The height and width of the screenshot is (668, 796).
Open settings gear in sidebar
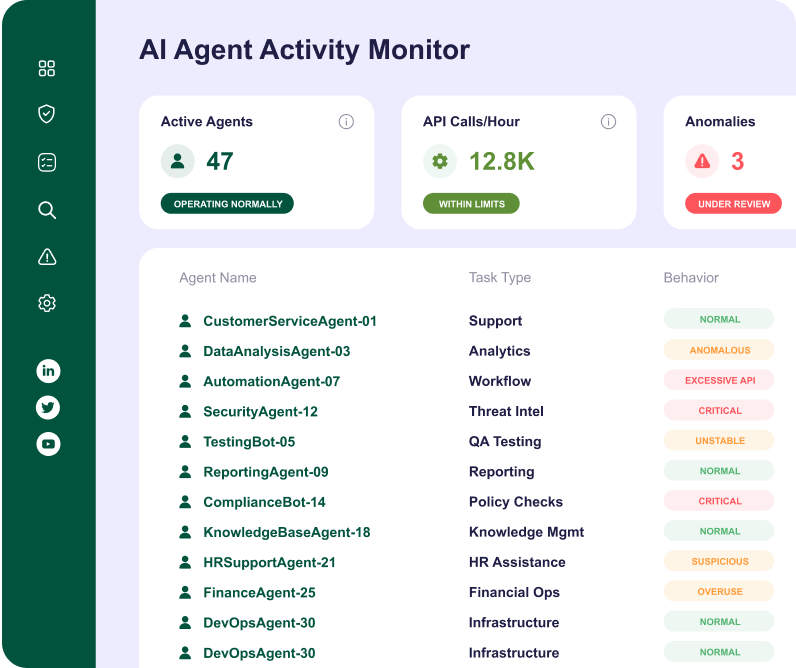(x=47, y=303)
